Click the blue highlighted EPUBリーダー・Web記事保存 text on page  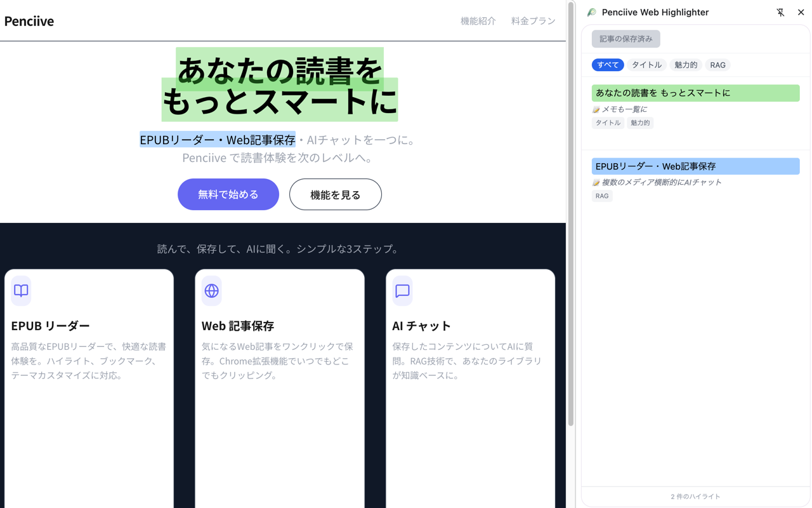pyautogui.click(x=218, y=140)
